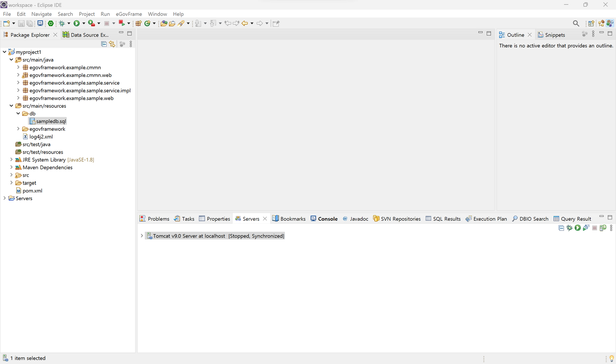Switch to the Console tab
The height and width of the screenshot is (364, 616).
click(324, 219)
